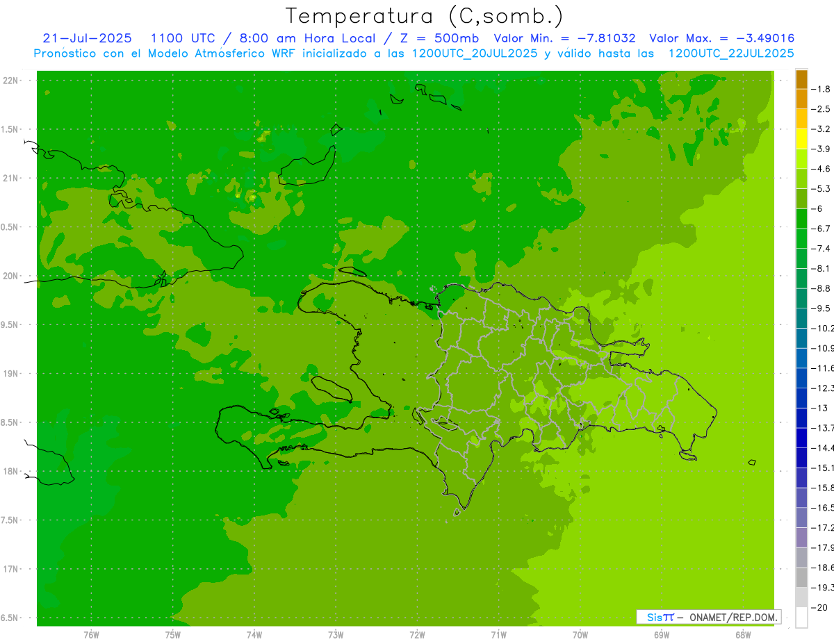Click colorbar value '-3.9'
This screenshot has height=644, width=834.
click(x=821, y=149)
